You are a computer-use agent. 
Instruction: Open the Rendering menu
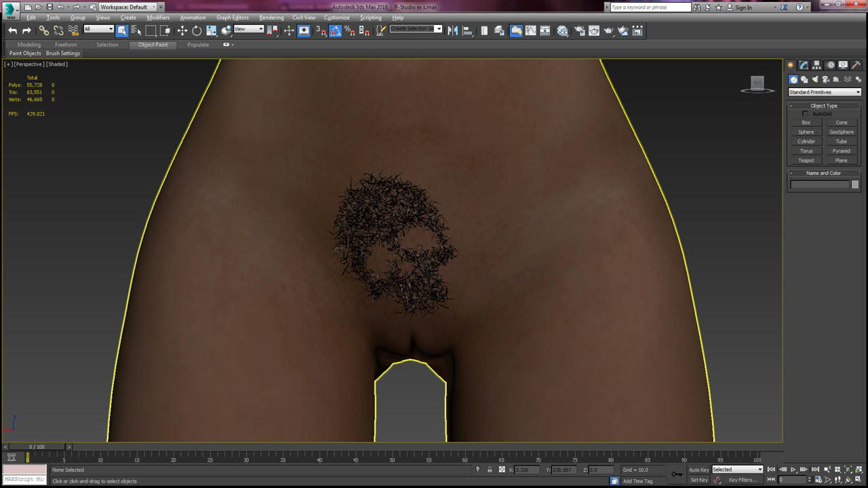[x=271, y=18]
